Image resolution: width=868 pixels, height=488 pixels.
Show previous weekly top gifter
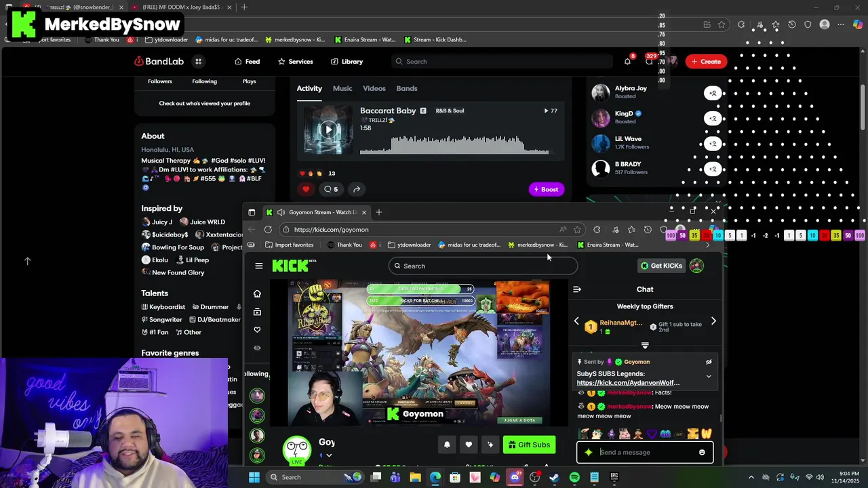pyautogui.click(x=576, y=321)
